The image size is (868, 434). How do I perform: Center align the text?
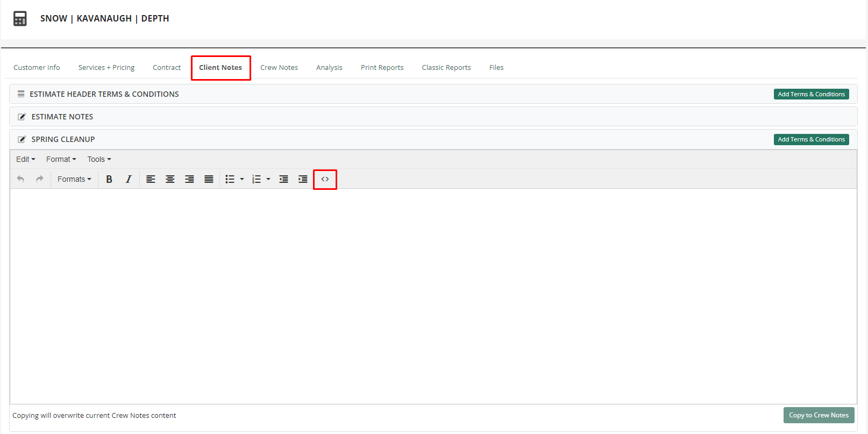(x=170, y=179)
